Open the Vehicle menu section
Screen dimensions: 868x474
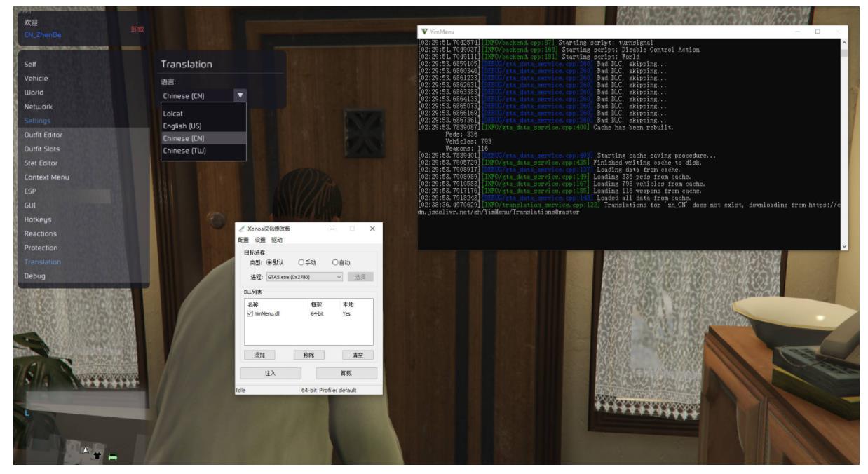point(36,79)
